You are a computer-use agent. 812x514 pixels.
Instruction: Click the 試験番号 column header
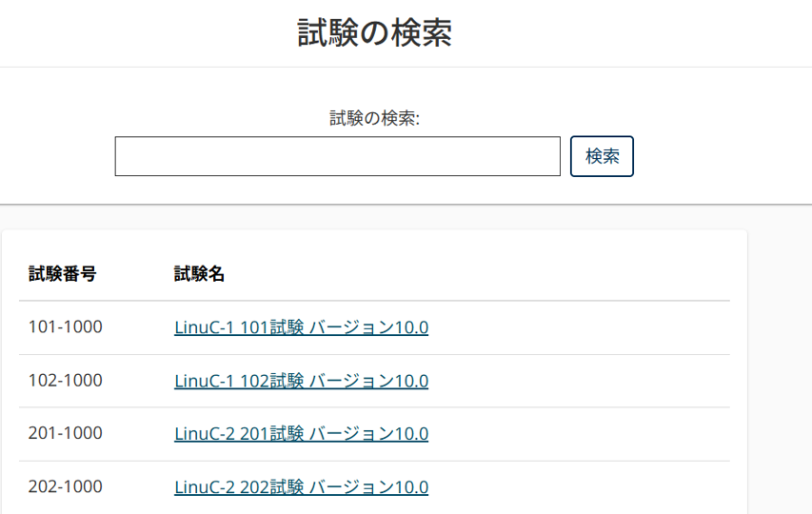click(62, 273)
